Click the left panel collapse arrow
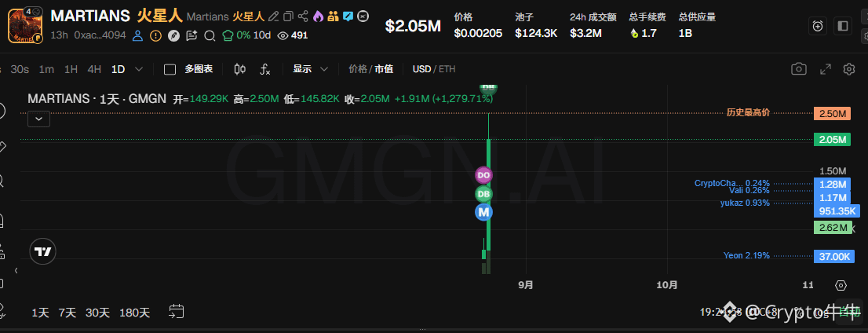868x333 pixels. coord(16,270)
